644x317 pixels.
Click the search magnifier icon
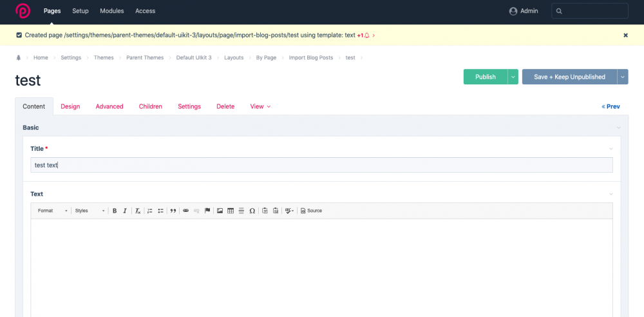[559, 12]
